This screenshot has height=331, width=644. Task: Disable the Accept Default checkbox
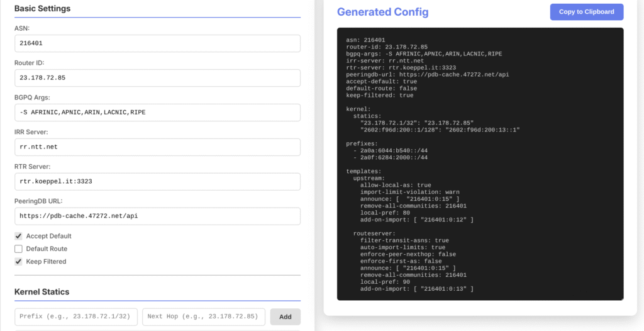coord(18,236)
